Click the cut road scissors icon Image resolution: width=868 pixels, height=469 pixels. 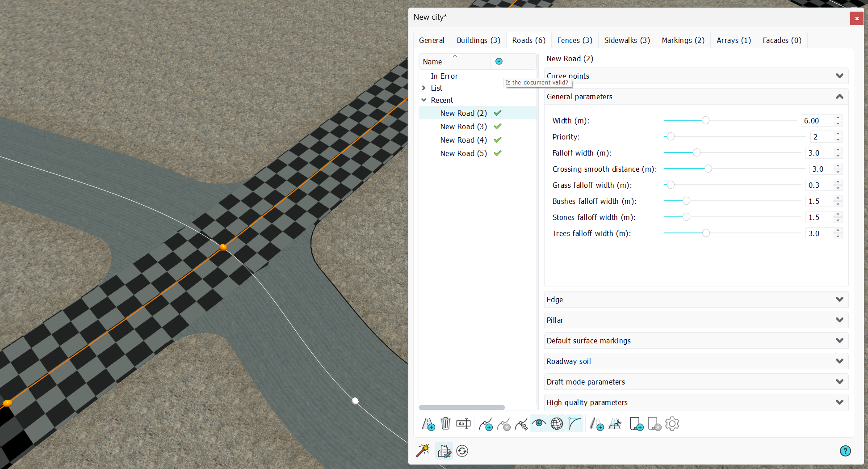615,424
